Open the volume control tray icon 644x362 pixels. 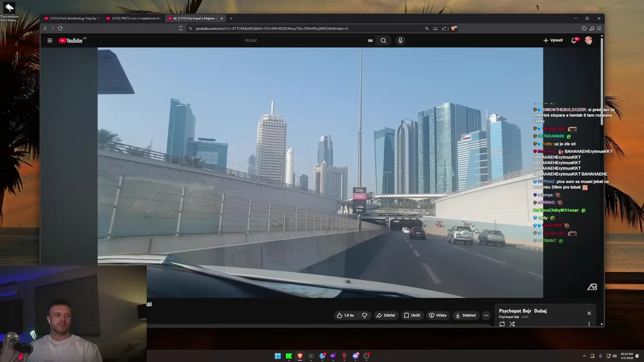click(x=615, y=356)
